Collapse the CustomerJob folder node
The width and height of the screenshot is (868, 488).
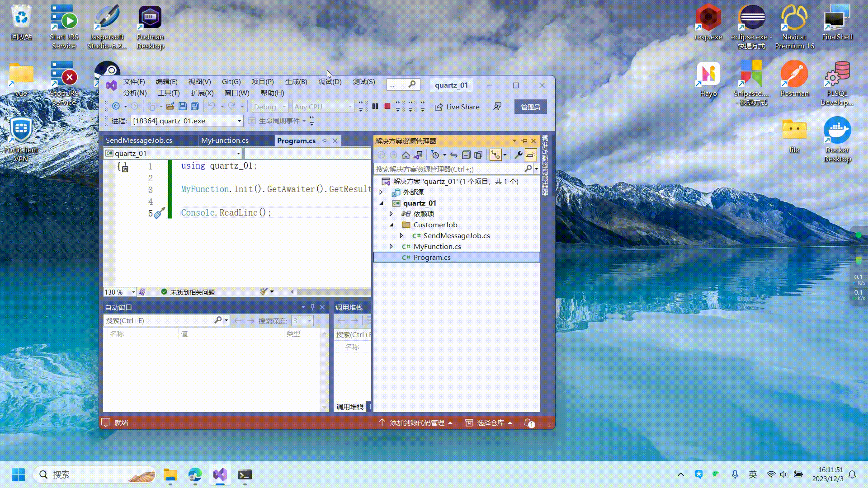392,225
